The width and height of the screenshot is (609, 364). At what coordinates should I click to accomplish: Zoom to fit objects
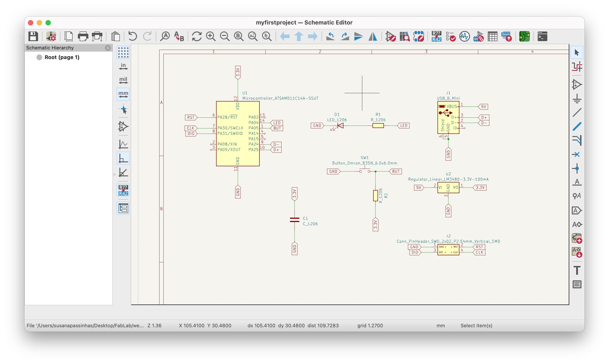[253, 36]
